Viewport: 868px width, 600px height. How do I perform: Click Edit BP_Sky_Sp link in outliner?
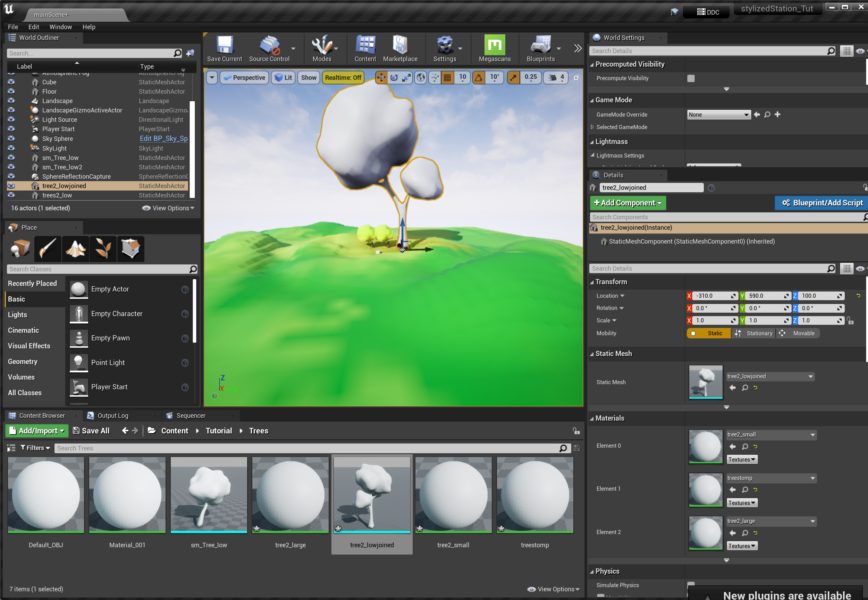[163, 138]
